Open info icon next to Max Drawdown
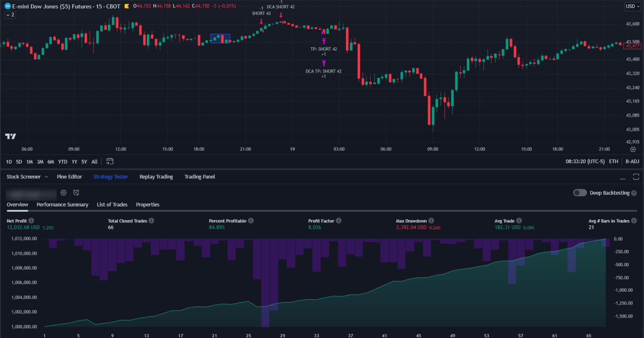 431,221
